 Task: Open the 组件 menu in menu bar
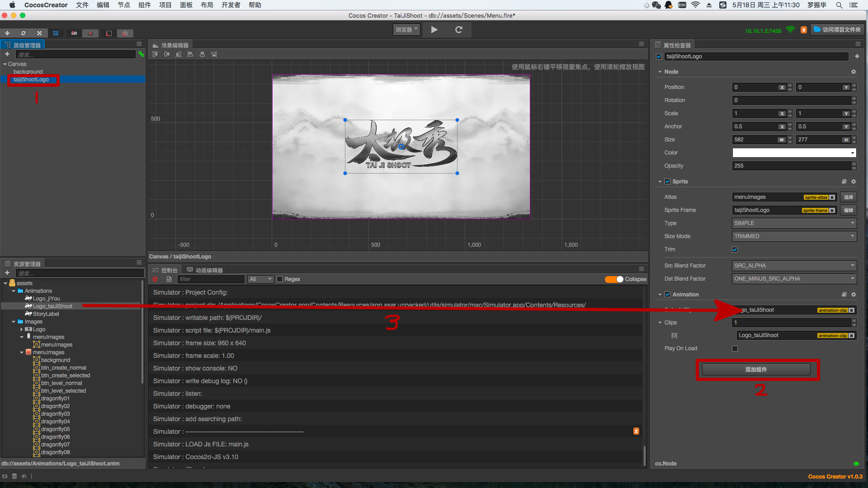[144, 5]
